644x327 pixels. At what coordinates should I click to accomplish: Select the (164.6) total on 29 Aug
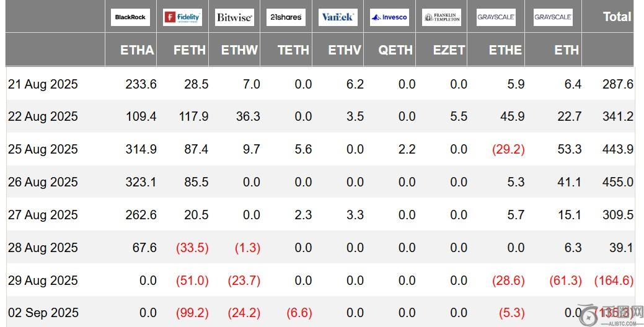click(x=614, y=280)
